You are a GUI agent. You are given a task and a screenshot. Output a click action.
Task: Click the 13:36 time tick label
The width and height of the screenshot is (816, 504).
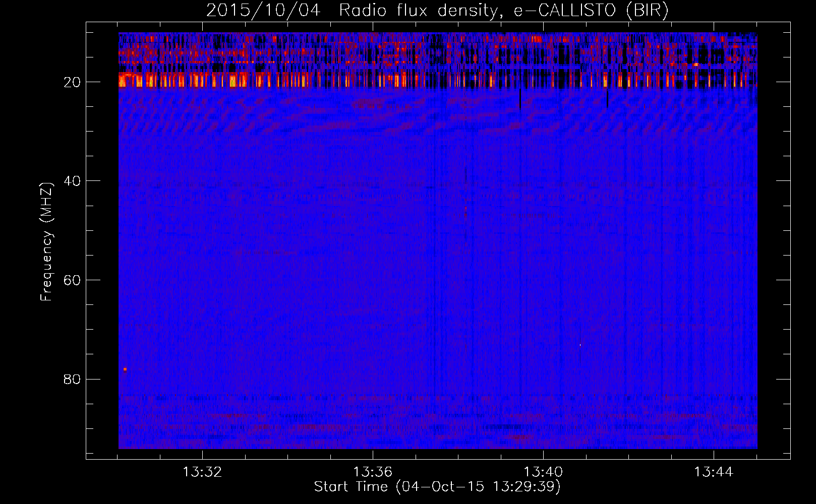pos(373,472)
